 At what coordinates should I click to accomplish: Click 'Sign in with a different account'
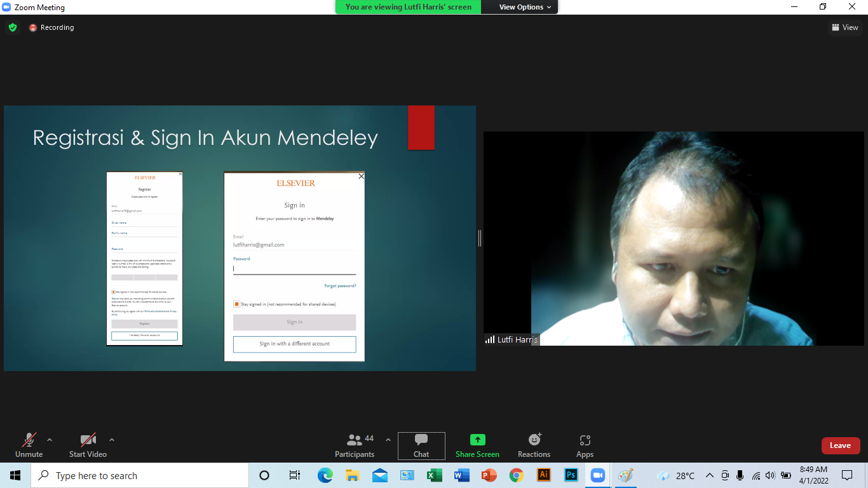coord(294,344)
